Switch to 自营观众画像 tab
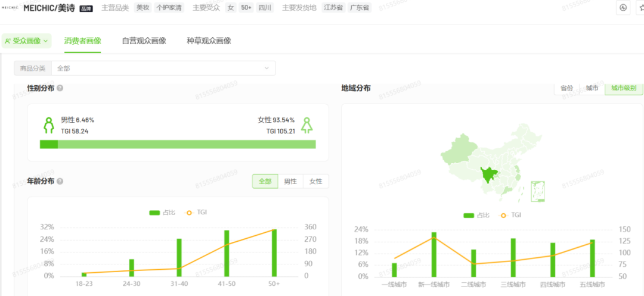 [x=144, y=41]
